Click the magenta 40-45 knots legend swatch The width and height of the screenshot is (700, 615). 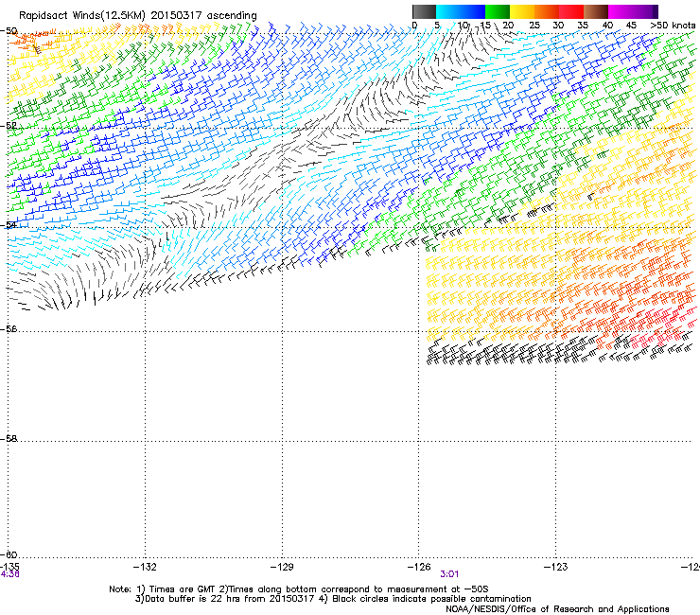pos(621,11)
